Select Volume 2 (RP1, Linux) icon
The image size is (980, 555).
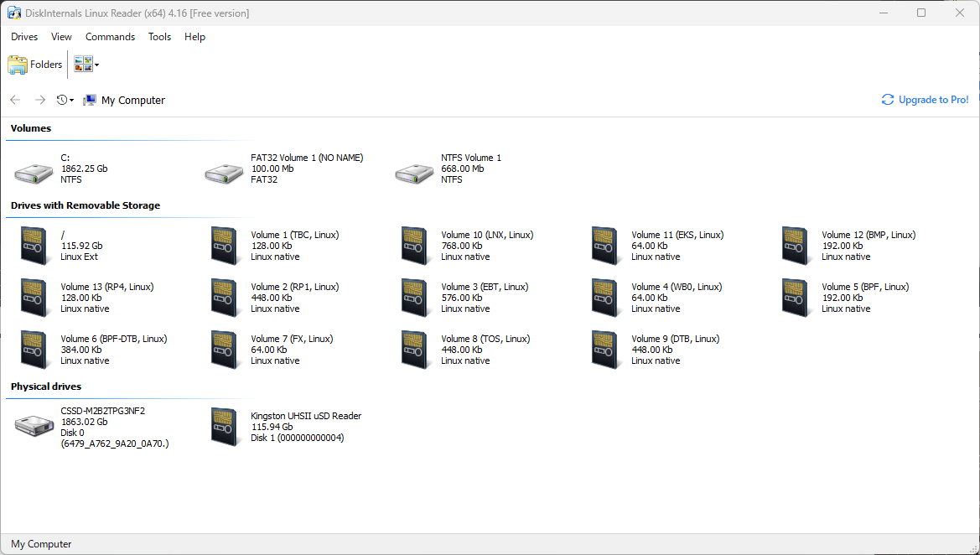pos(225,298)
